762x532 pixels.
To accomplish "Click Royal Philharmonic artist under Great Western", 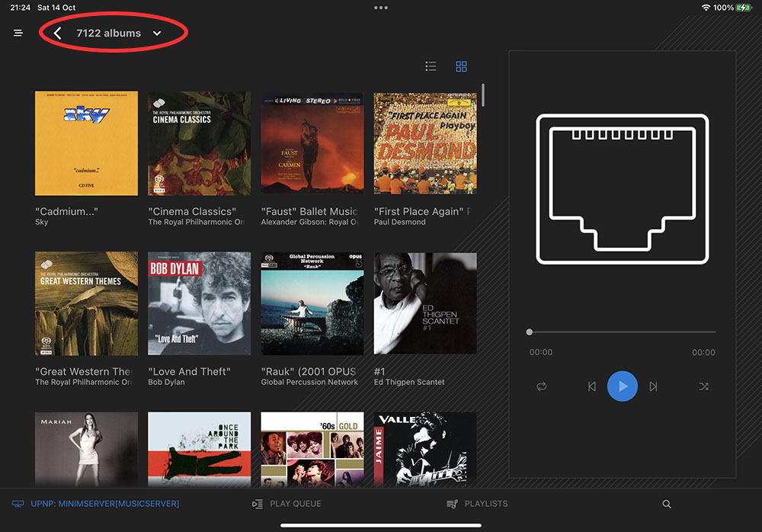I will tap(83, 382).
